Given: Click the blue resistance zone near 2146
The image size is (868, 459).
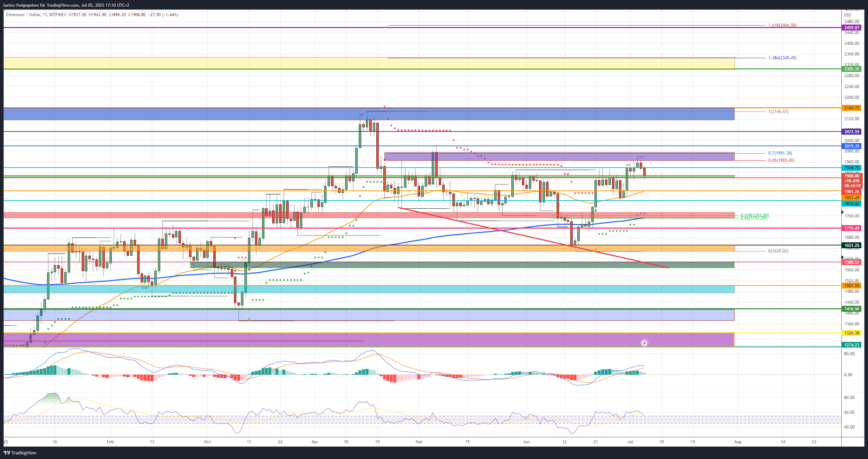Looking at the screenshot, I should click(369, 114).
